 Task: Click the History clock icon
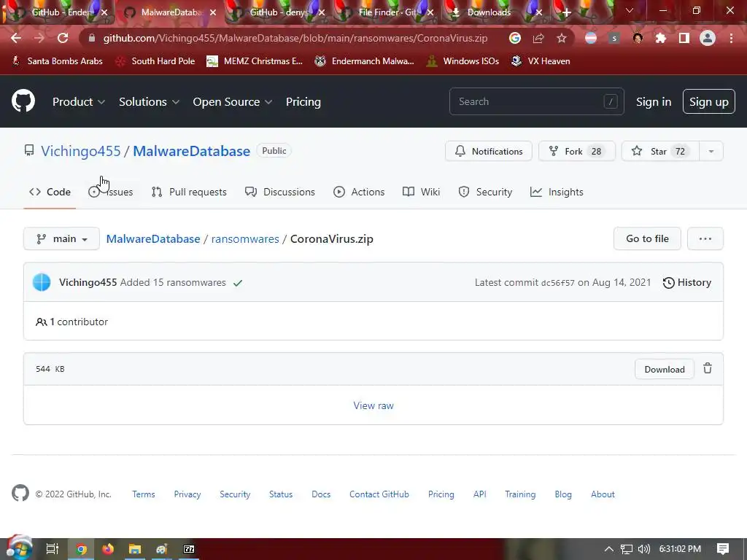point(668,282)
